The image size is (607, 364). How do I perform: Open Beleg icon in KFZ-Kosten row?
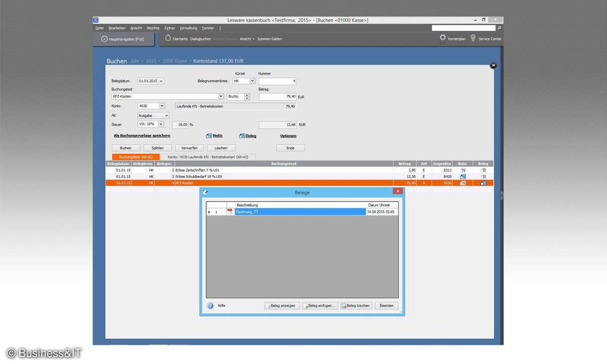pos(483,183)
